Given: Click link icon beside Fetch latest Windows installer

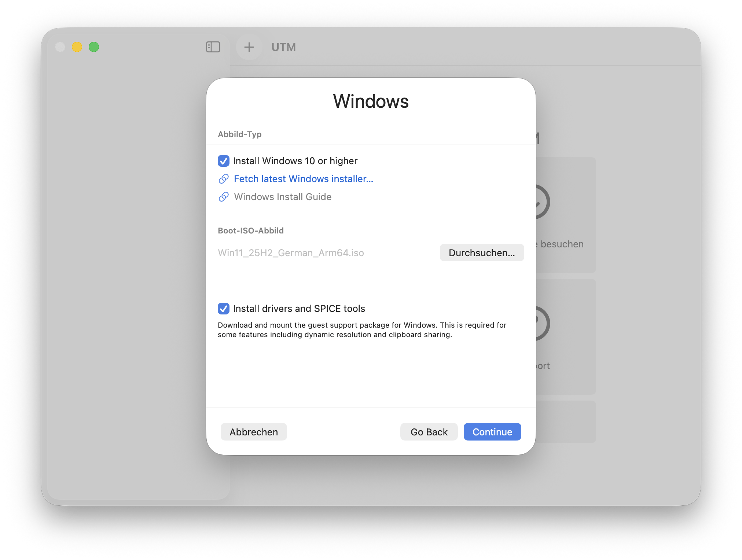Looking at the screenshot, I should (x=224, y=179).
